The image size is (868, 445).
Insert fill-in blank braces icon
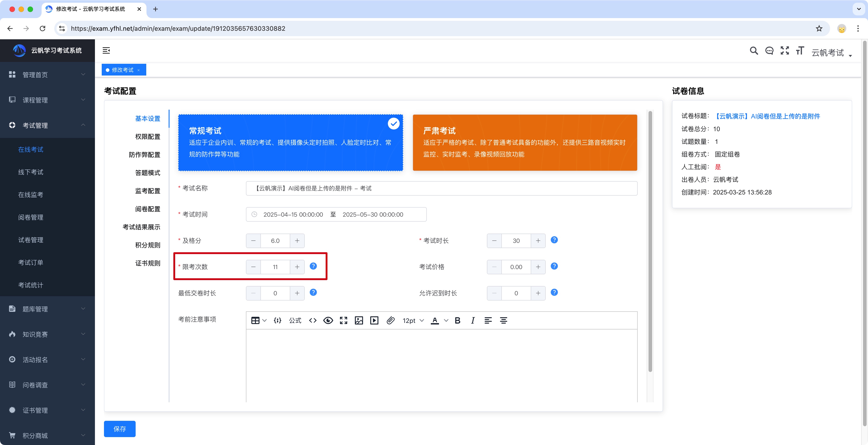pos(277,321)
